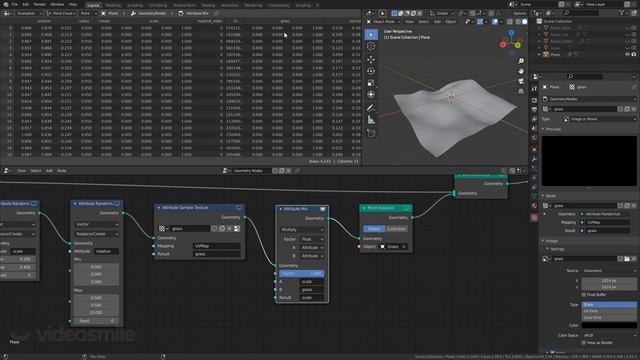Collapse the Attribute Mix node
Image resolution: width=640 pixels, height=360 pixels.
pos(280,209)
